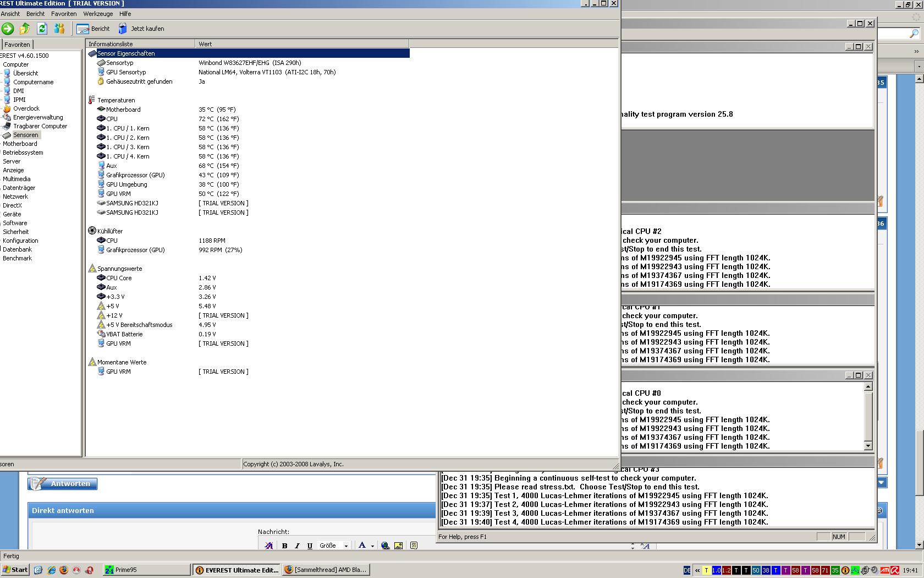Open the Werkzeuge menu
The image size is (924, 578).
click(98, 14)
